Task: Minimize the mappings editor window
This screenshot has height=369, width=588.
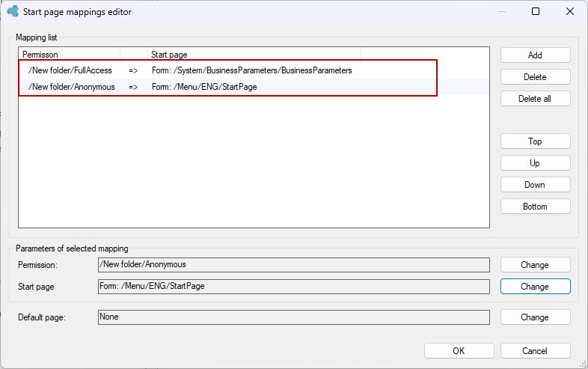Action: [x=502, y=12]
